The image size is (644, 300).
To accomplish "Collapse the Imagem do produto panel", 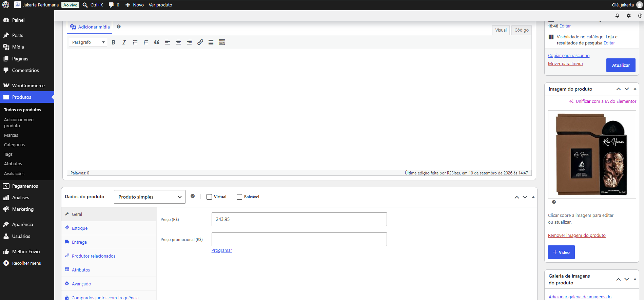I will tap(635, 89).
